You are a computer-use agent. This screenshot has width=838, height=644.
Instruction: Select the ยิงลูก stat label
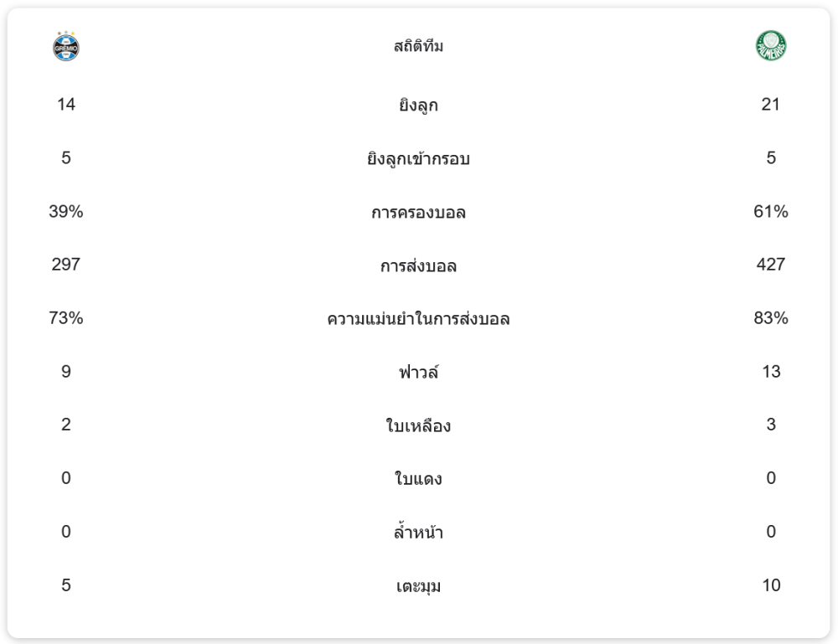coord(418,106)
